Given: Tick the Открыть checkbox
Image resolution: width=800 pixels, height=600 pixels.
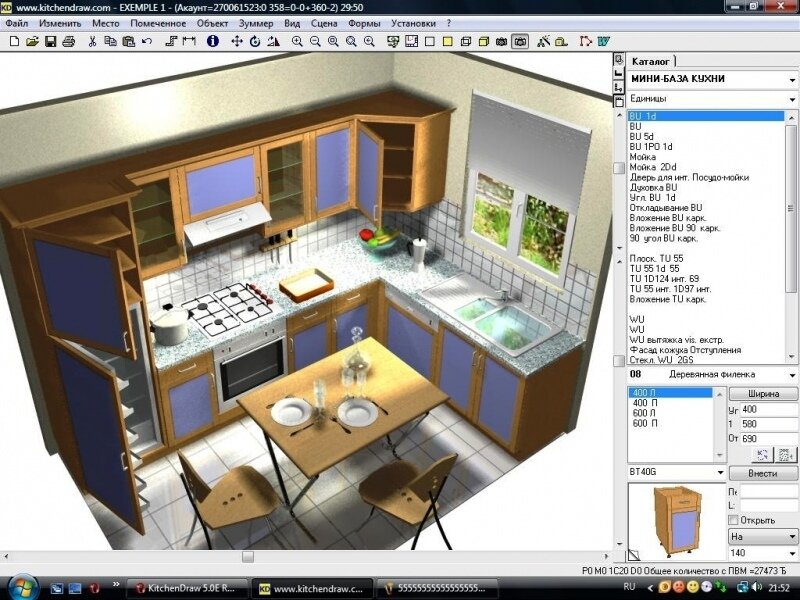Looking at the screenshot, I should coord(734,520).
